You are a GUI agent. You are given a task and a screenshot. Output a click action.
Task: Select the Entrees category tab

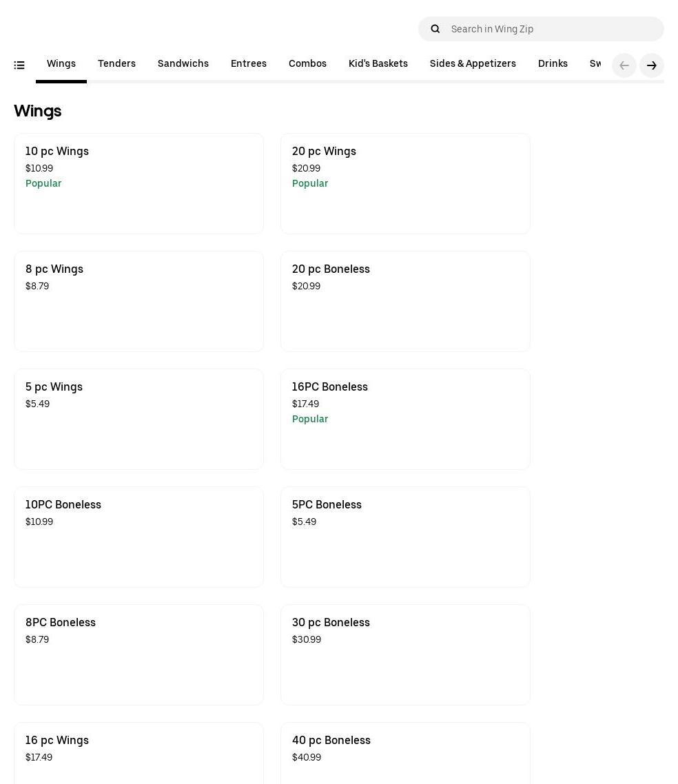(248, 64)
